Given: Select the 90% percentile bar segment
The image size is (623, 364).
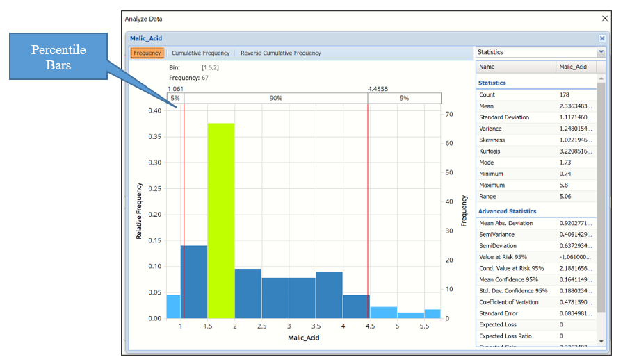Looking at the screenshot, I should [x=275, y=99].
